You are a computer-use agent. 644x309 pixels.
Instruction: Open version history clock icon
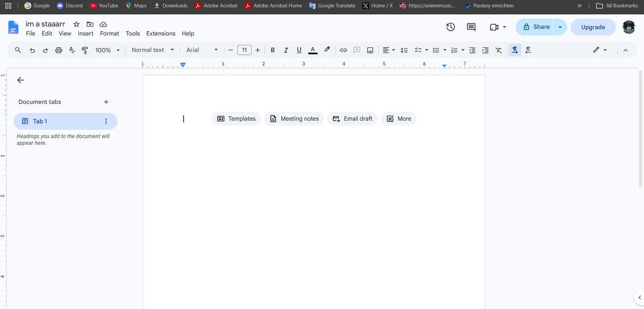coord(451,27)
